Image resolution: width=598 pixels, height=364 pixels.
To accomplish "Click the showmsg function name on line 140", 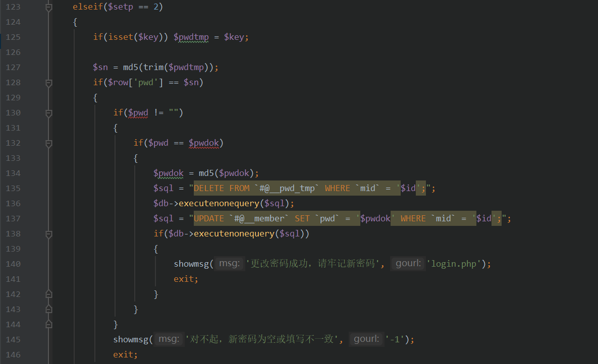I will [x=191, y=264].
